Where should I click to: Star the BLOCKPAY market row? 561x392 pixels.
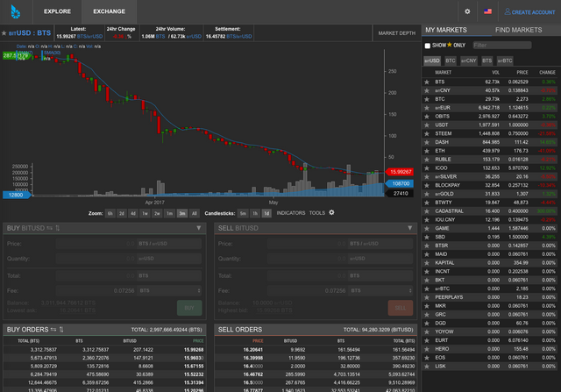pos(427,185)
